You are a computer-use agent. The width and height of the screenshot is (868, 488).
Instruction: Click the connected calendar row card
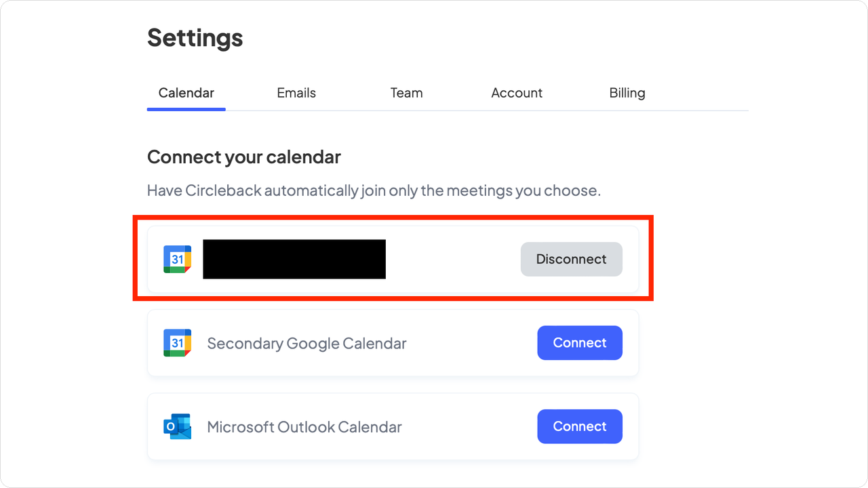[x=393, y=259]
